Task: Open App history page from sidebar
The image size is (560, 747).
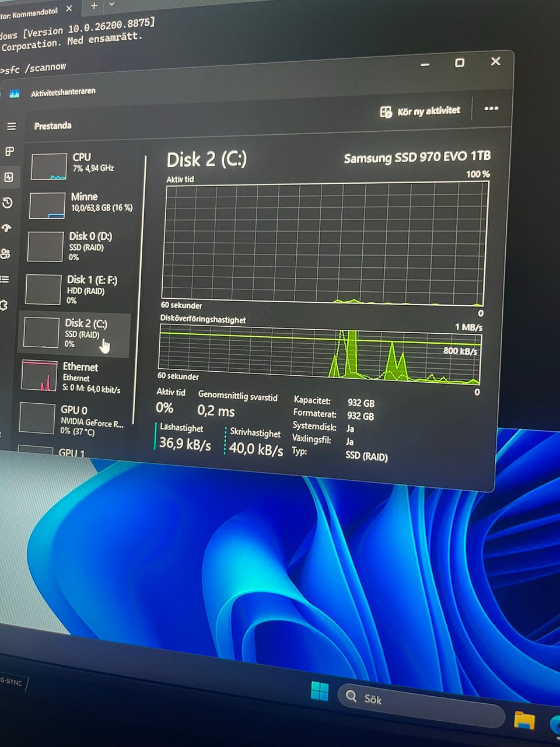Action: (x=8, y=203)
